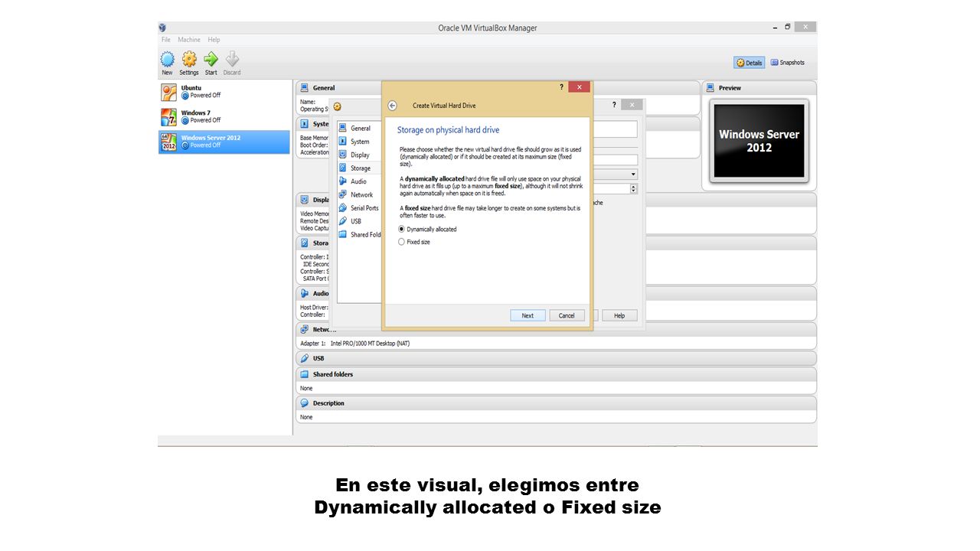
Task: Select the Windows 7 machine name
Action: point(195,113)
